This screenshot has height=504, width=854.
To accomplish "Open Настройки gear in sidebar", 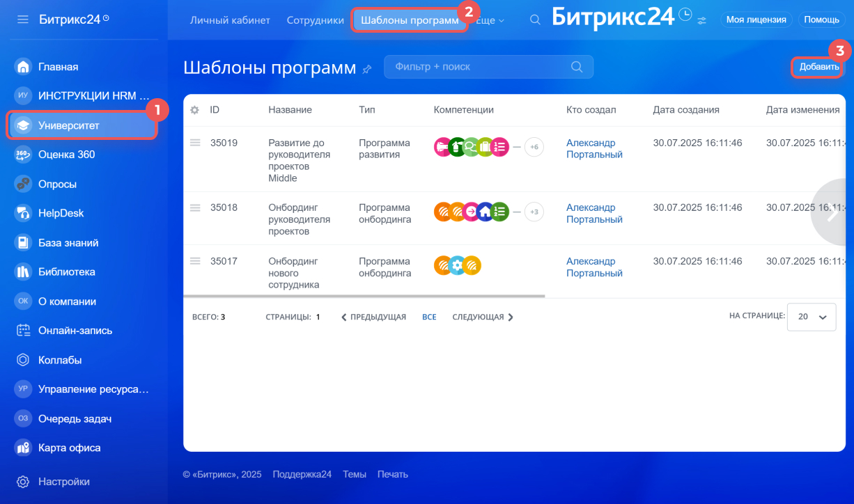I will (23, 482).
